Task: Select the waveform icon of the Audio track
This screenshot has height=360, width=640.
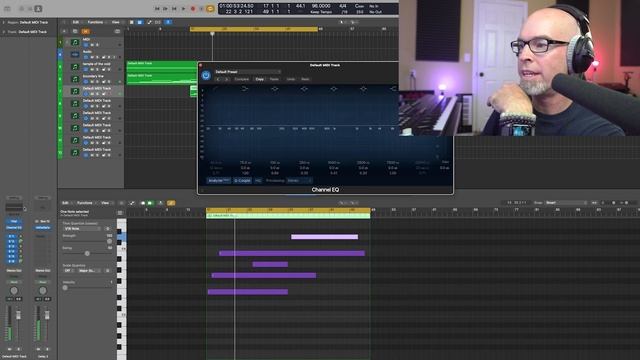Action: 75,54
